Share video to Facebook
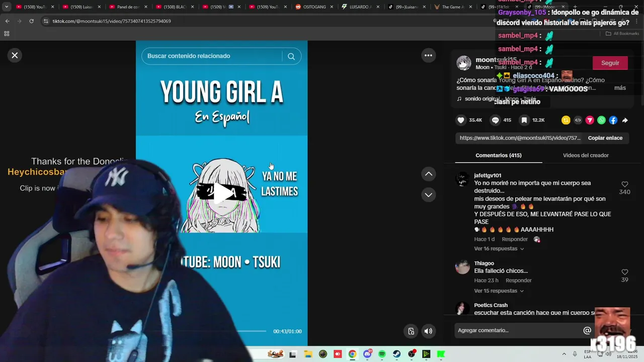 [x=613, y=120]
